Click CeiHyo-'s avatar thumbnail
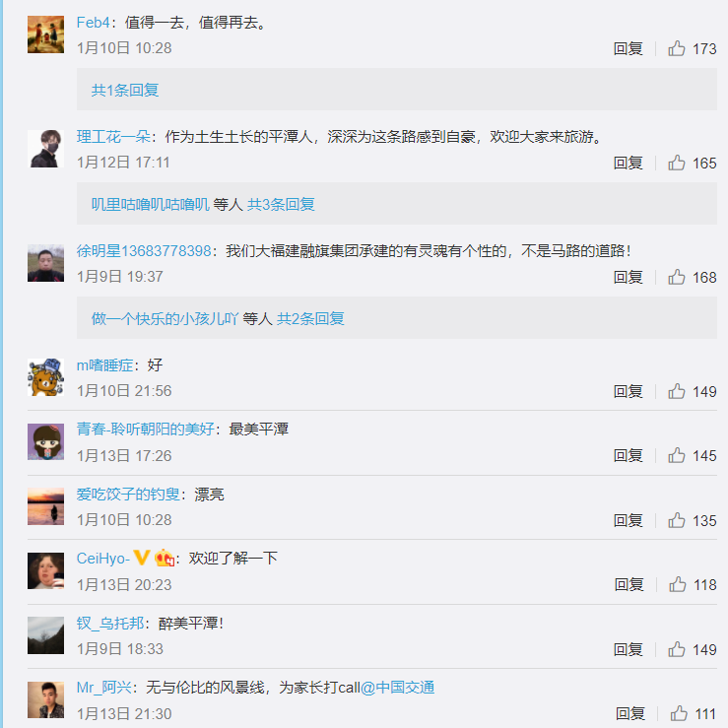This screenshot has width=728, height=728. pyautogui.click(x=45, y=571)
